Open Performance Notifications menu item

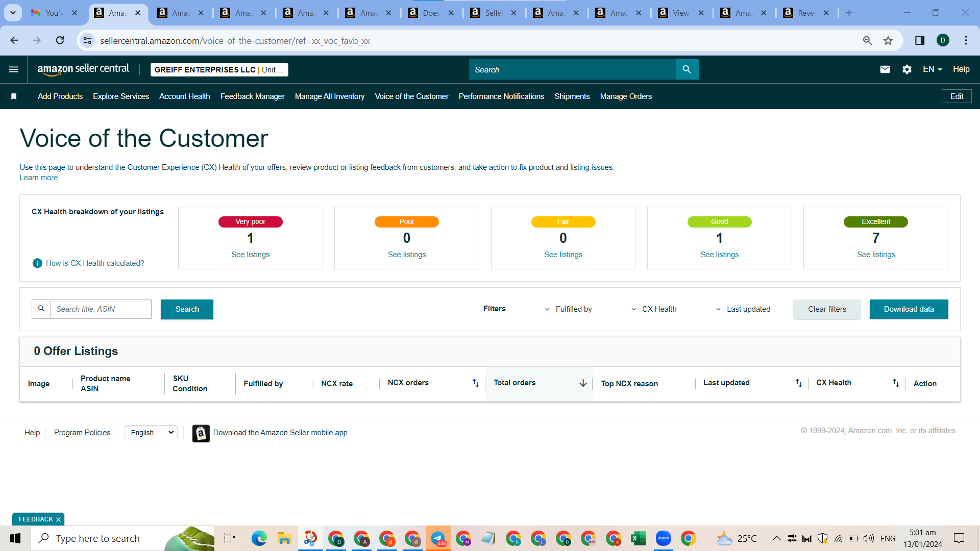click(502, 96)
